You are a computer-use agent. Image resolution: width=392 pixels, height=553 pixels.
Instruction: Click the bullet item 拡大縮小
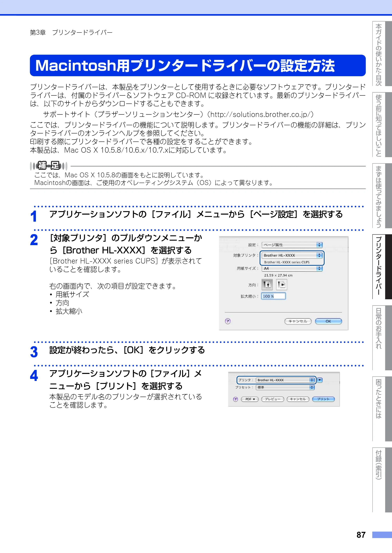click(69, 311)
